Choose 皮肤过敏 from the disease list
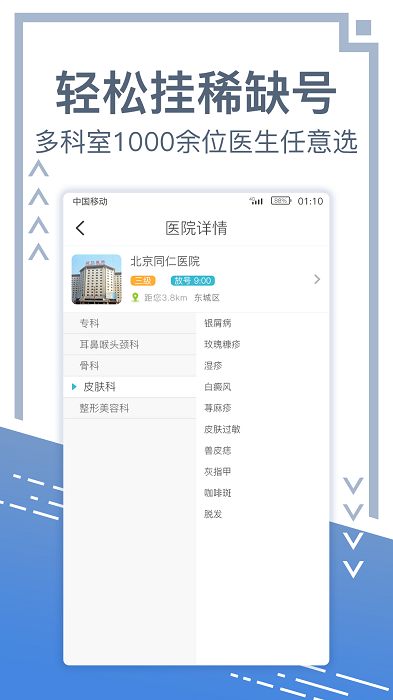Screen dimensions: 393x700 click(x=222, y=429)
